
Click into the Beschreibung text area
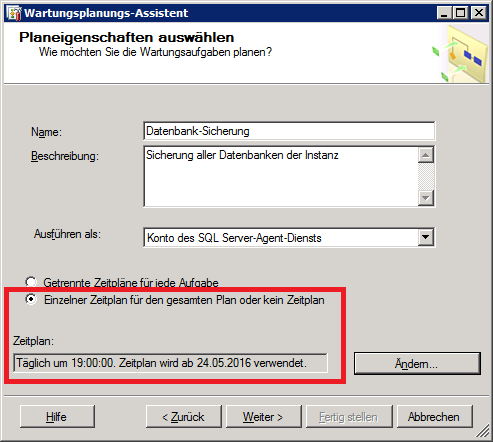coord(281,176)
